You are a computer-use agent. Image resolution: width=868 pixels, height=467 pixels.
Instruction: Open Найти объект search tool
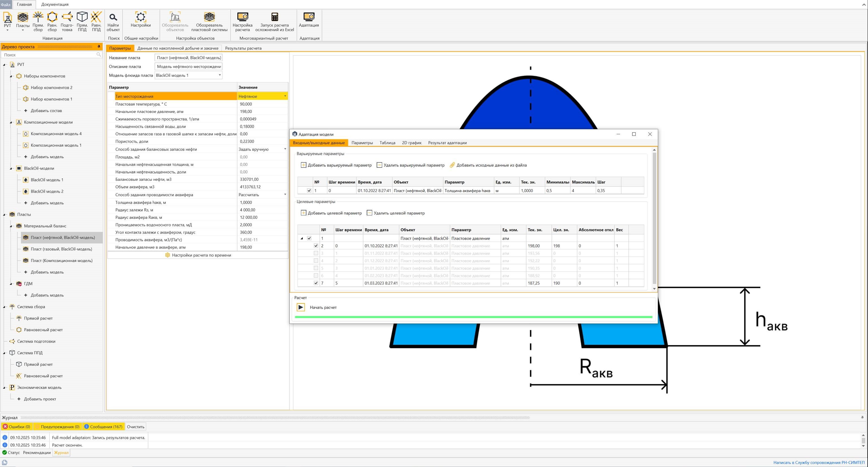click(113, 21)
